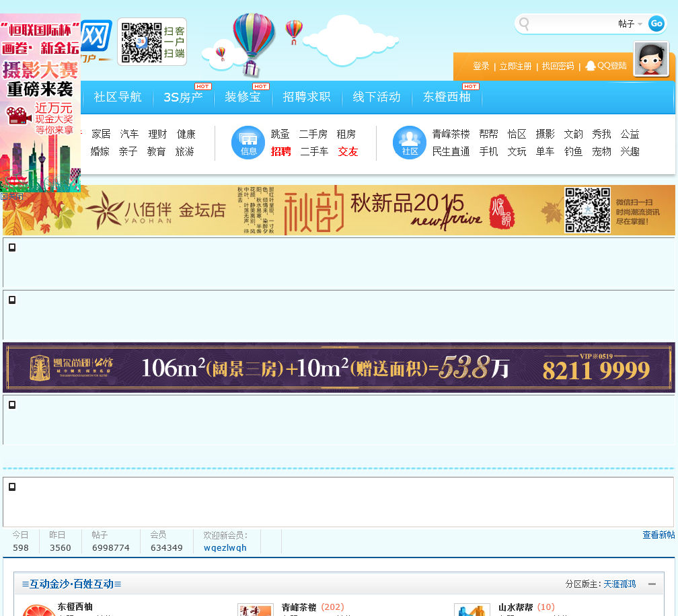The height and width of the screenshot is (616, 678).
Task: Click the round 社区 people icon
Action: coord(410,143)
